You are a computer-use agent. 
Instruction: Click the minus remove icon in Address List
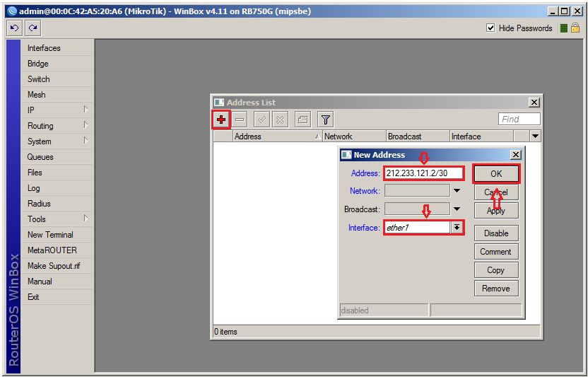[240, 120]
